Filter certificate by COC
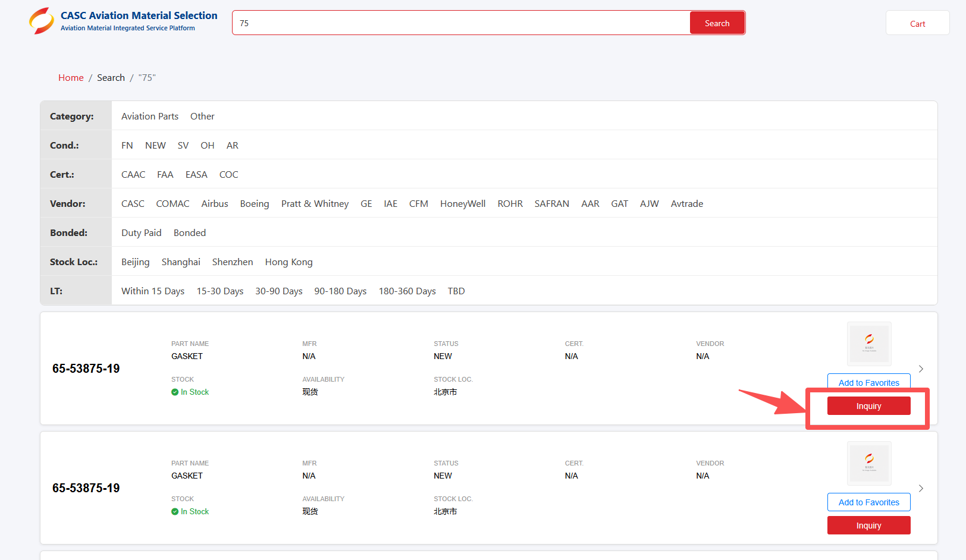This screenshot has width=966, height=560. 229,175
